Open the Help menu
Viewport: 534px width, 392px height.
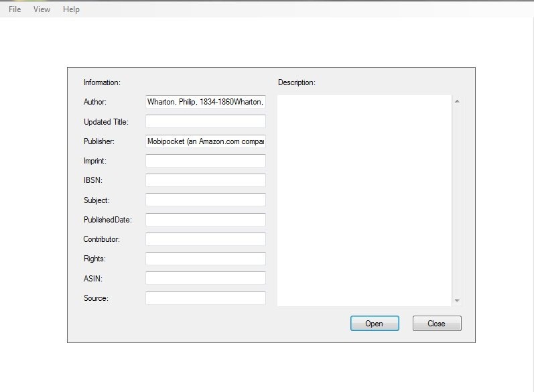71,9
